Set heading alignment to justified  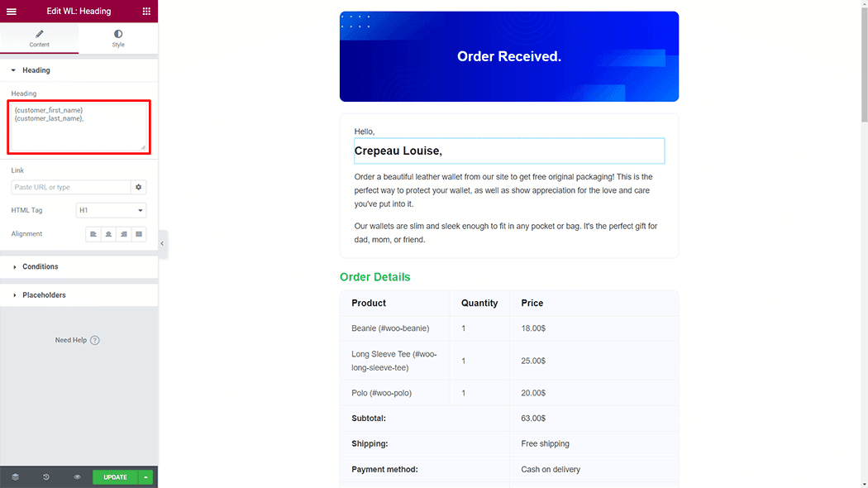click(139, 234)
